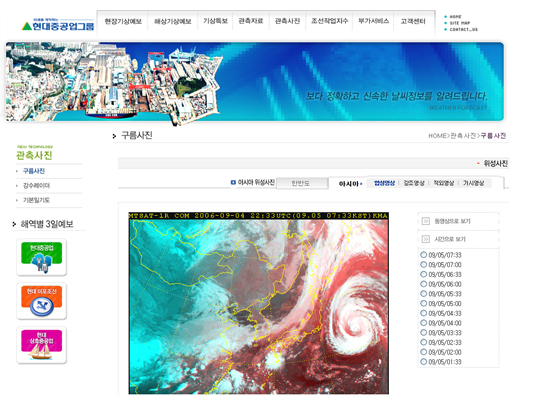Click the 현대중공업그룹 logo
The height and width of the screenshot is (405, 550).
click(x=58, y=25)
